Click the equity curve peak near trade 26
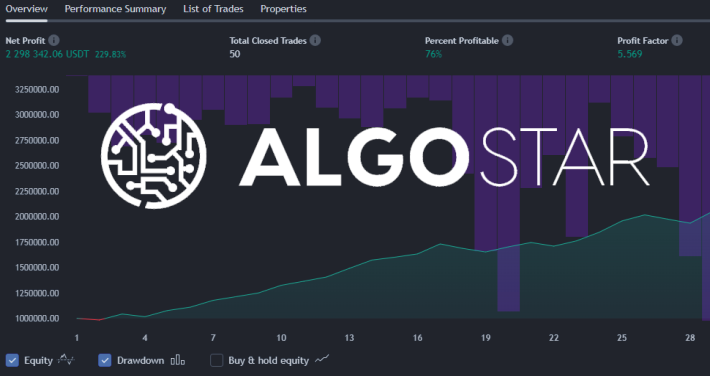The height and width of the screenshot is (376, 710). pyautogui.click(x=645, y=215)
